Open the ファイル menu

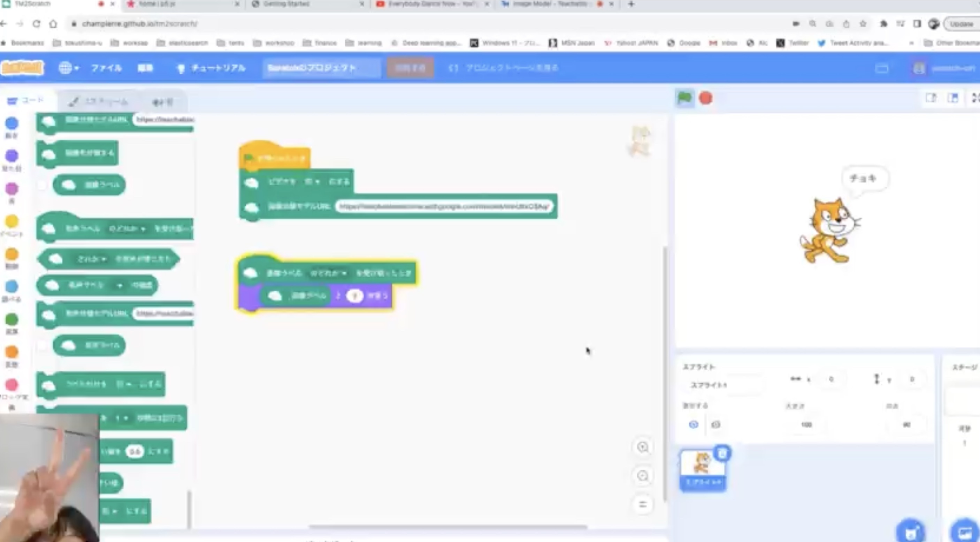point(106,68)
